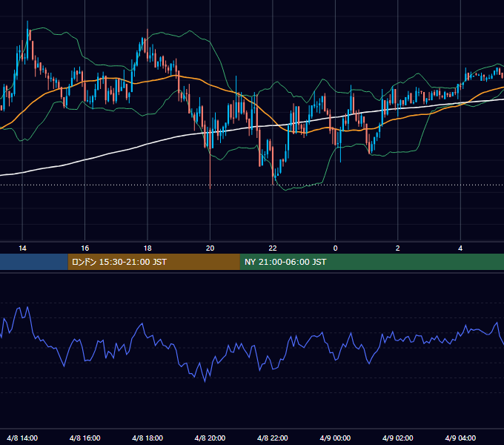Click the 4/8 22:00 label on lower axis
The image size is (504, 445).
click(273, 438)
